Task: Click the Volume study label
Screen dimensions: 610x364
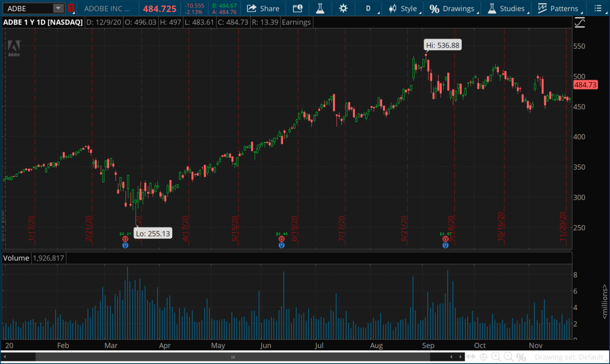Action: point(16,258)
